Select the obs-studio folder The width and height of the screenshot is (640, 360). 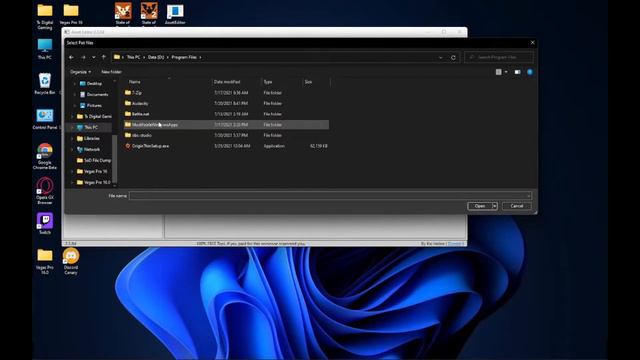coord(227,135)
